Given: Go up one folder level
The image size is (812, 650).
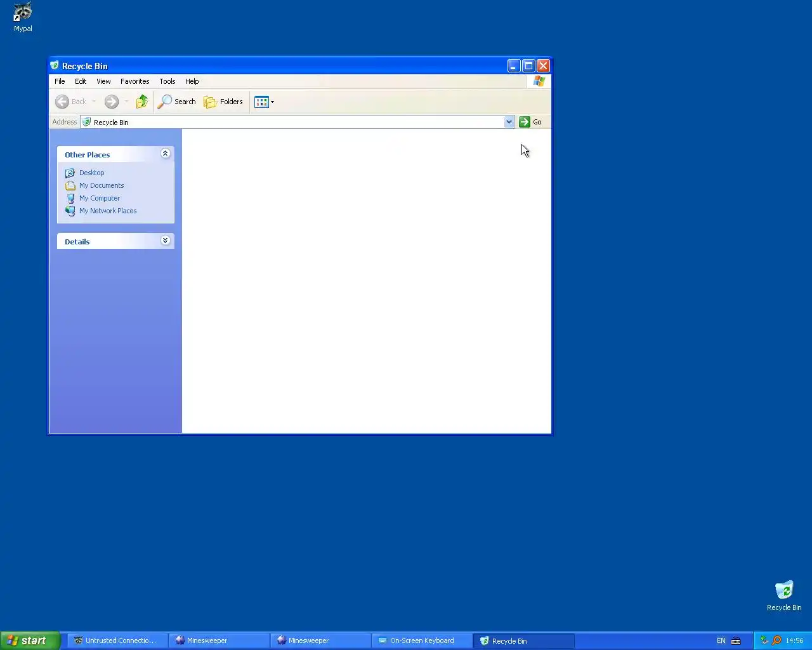Looking at the screenshot, I should [142, 102].
